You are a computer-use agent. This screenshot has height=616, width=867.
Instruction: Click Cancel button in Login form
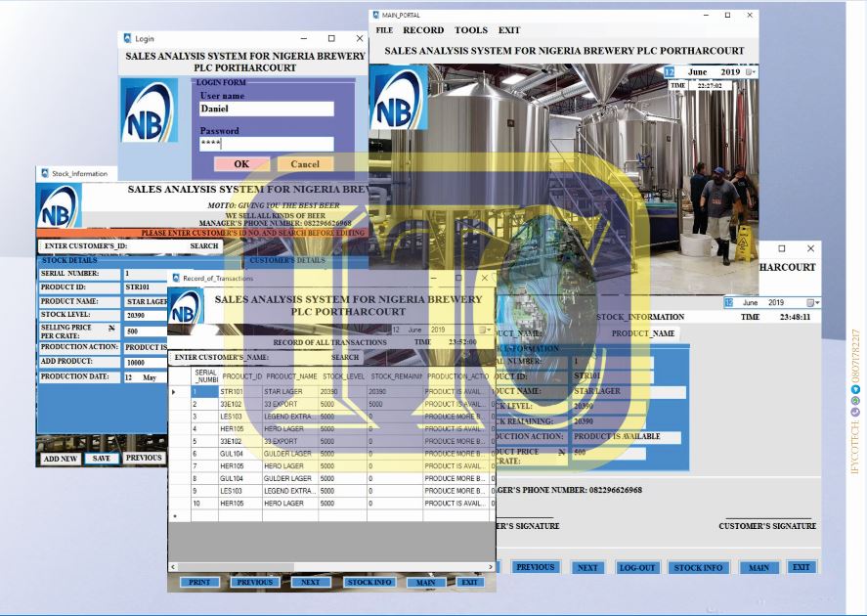(x=305, y=164)
